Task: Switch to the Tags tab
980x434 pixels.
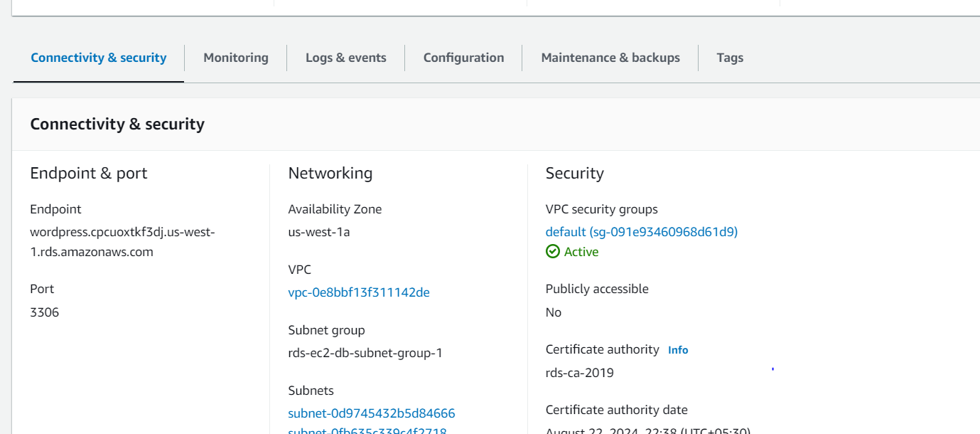Action: click(x=730, y=58)
